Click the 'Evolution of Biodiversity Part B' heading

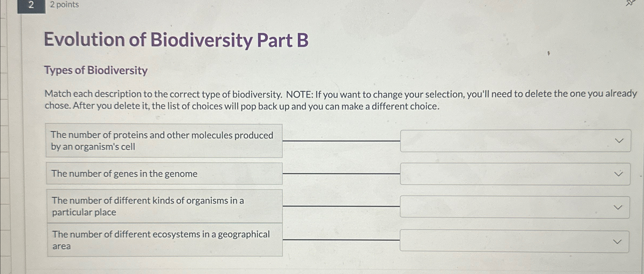coord(176,40)
